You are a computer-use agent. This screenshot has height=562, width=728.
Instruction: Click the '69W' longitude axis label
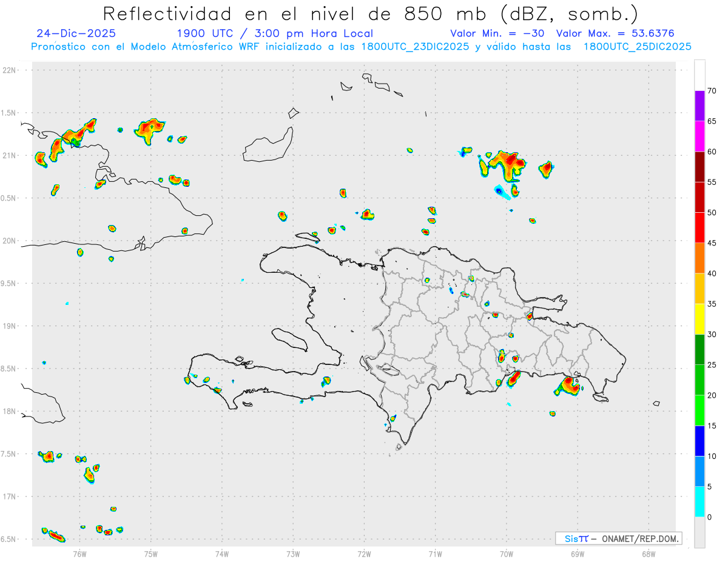578,554
